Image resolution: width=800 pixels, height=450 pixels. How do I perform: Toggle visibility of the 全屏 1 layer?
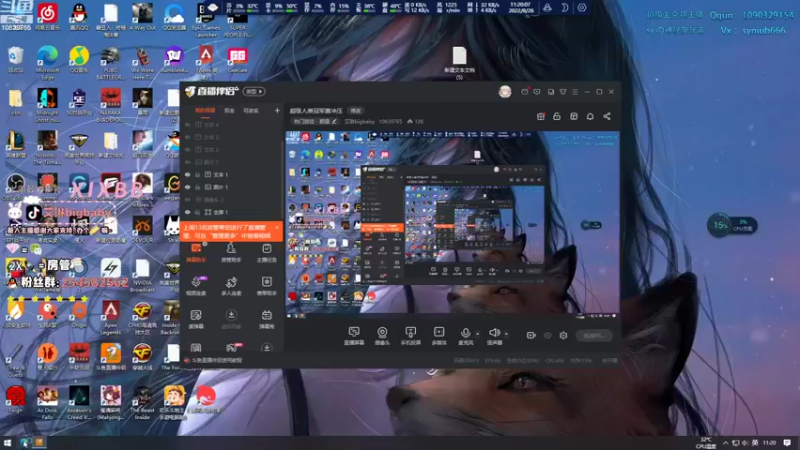pyautogui.click(x=188, y=212)
